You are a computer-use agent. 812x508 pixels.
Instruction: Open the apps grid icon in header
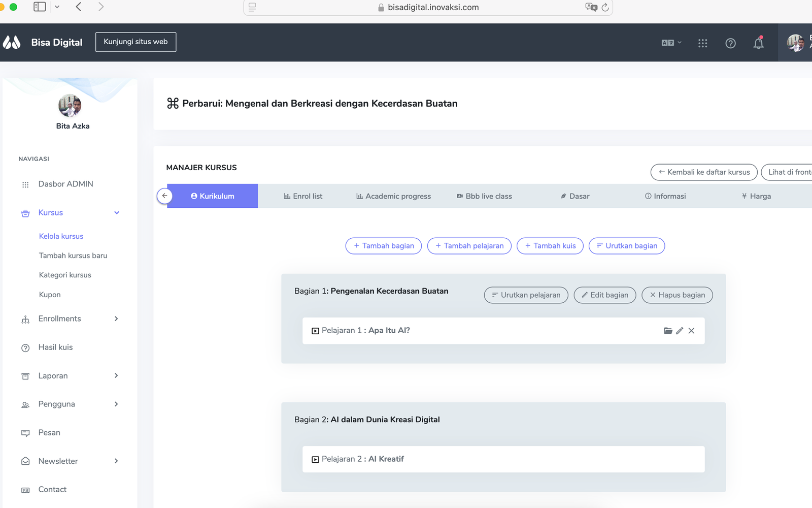point(702,43)
